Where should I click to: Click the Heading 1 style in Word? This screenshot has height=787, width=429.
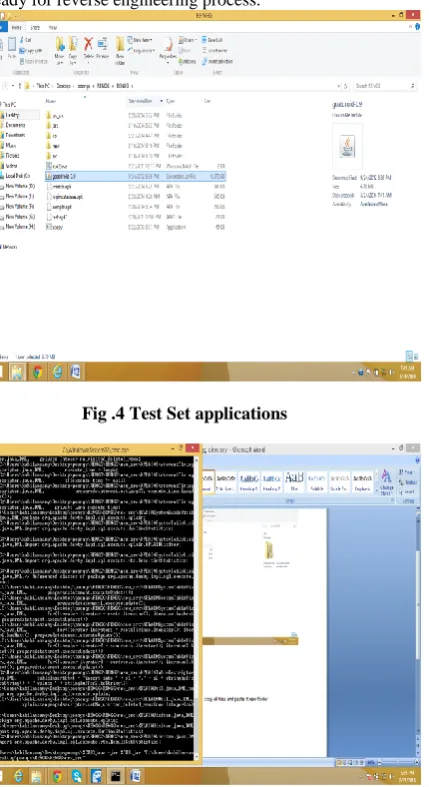[x=248, y=480]
